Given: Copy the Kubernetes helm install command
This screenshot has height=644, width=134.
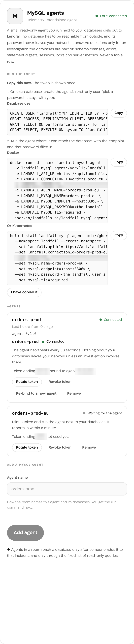Looking at the screenshot, I should pos(118,235).
